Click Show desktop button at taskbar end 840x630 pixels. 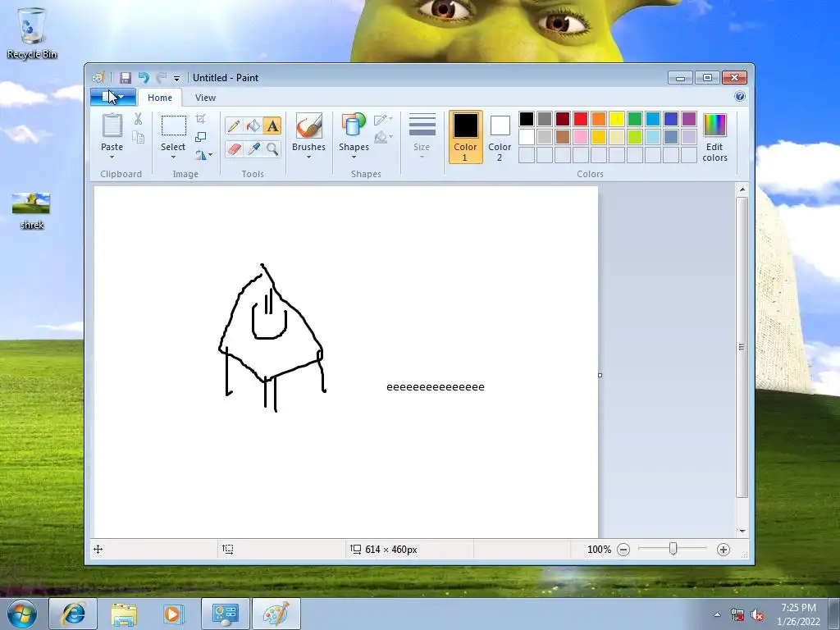(834, 614)
